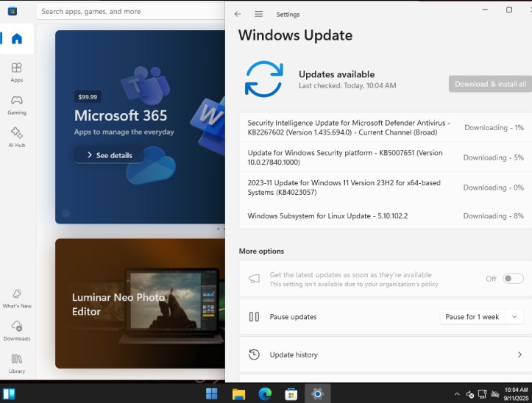Click Downloading - 1% status

click(x=494, y=127)
